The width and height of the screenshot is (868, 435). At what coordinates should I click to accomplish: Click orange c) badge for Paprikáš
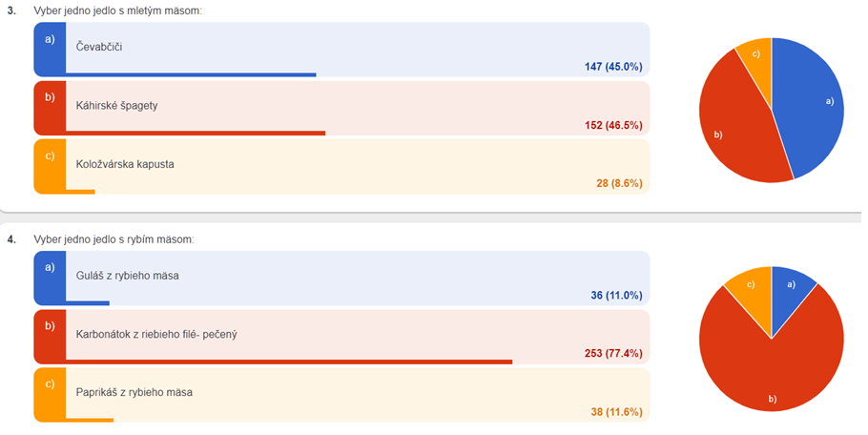click(50, 394)
